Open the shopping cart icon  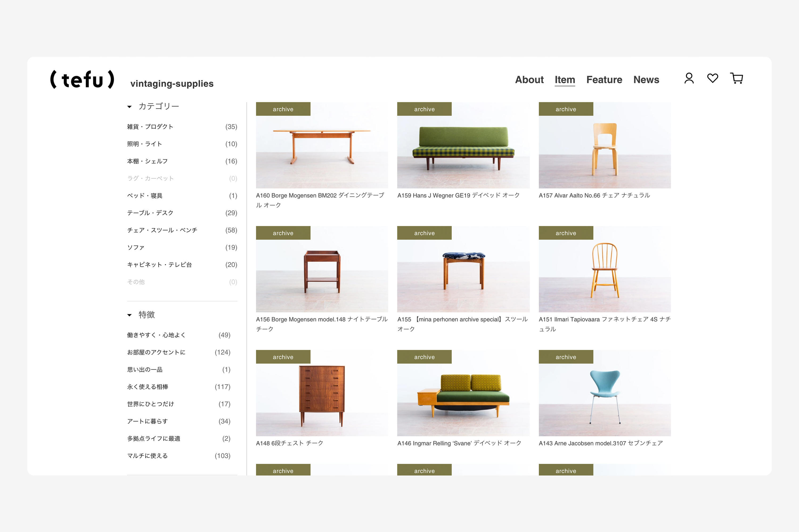[736, 78]
